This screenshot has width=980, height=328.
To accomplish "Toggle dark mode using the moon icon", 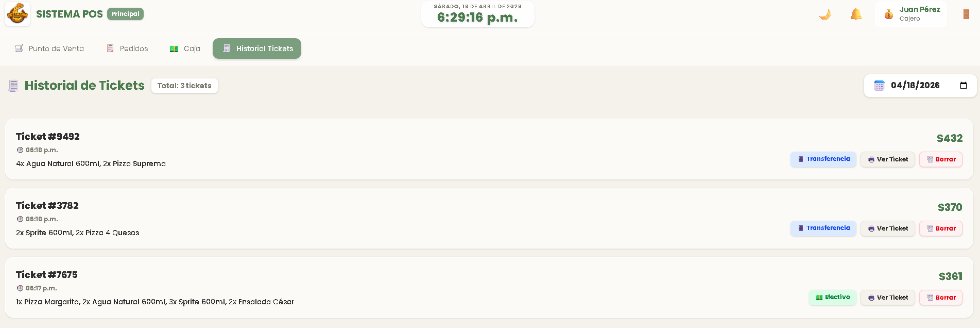I will tap(824, 14).
